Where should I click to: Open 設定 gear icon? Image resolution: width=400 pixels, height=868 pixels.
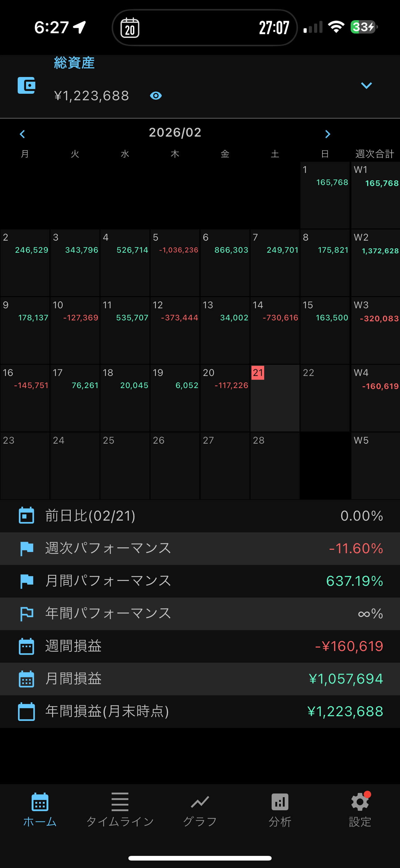(x=360, y=809)
